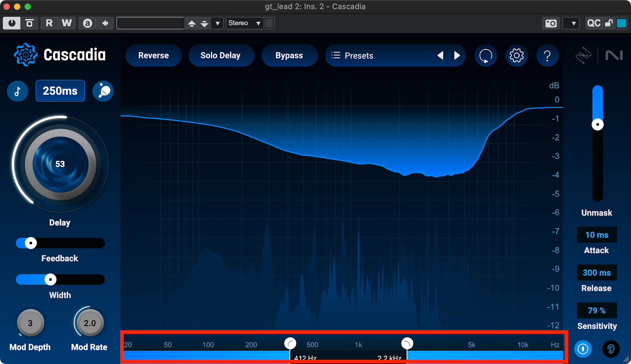Click the Delay knob showing 53
The width and height of the screenshot is (631, 364).
(x=60, y=164)
